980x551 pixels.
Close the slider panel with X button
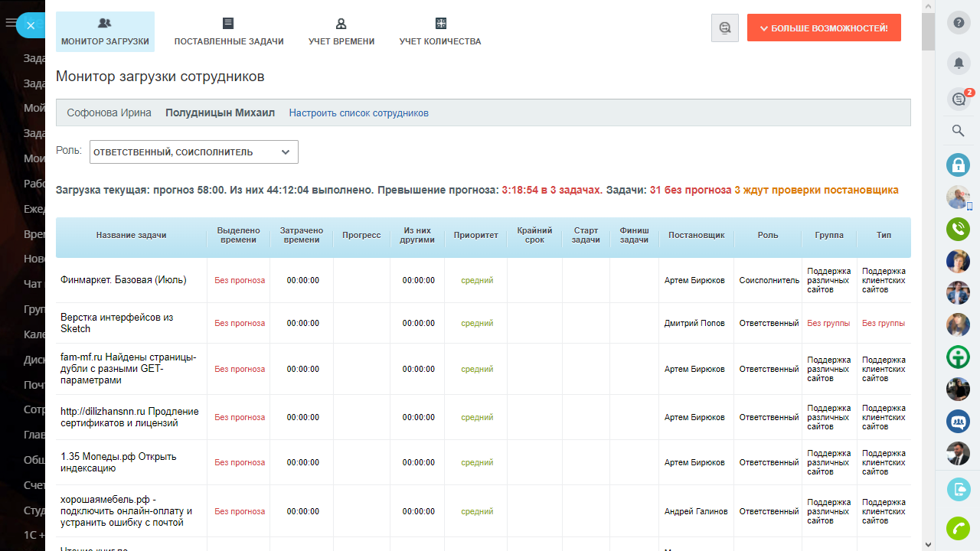(30, 25)
